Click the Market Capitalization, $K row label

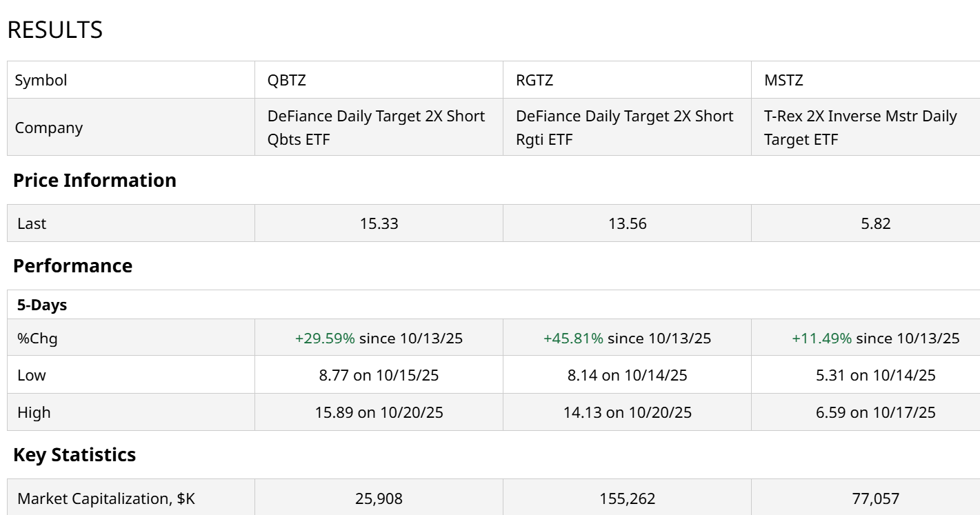click(x=106, y=498)
